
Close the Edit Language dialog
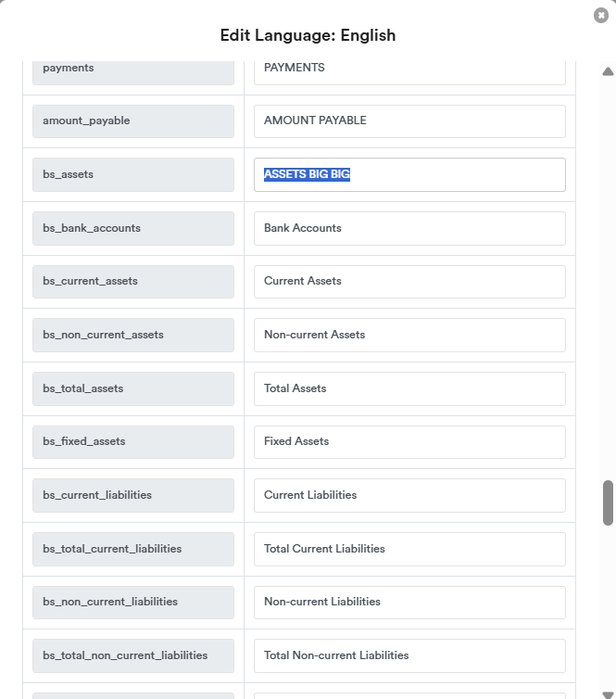pos(601,15)
